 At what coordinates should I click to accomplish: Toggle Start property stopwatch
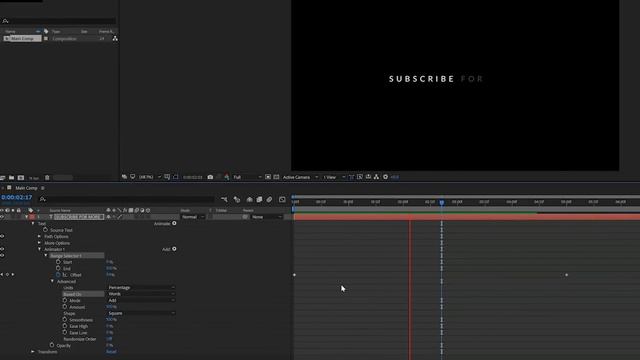pyautogui.click(x=58, y=262)
